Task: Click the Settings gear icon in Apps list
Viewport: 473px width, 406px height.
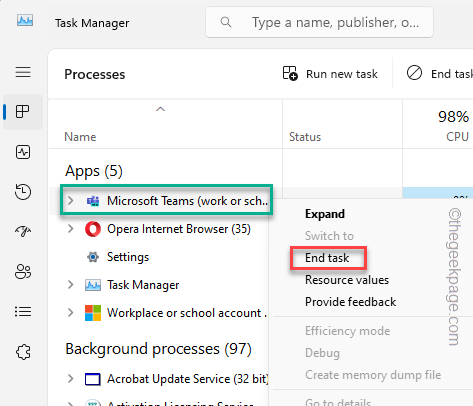Action: point(93,257)
